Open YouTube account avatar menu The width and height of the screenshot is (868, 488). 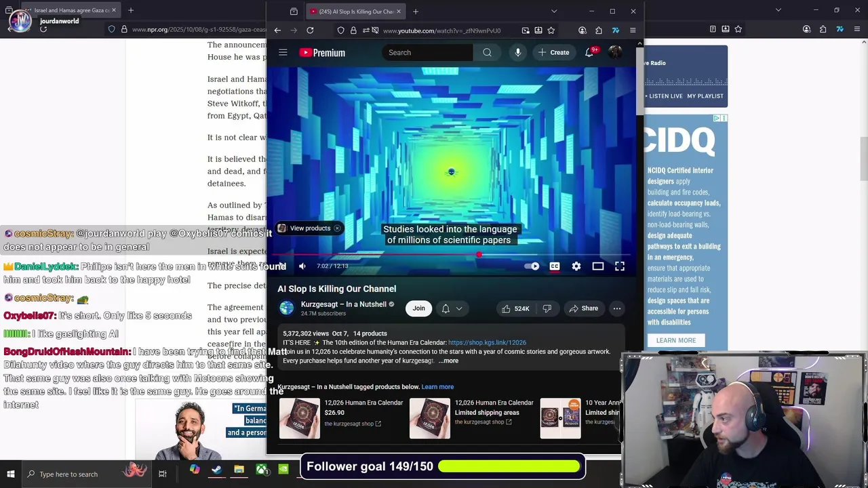615,52
